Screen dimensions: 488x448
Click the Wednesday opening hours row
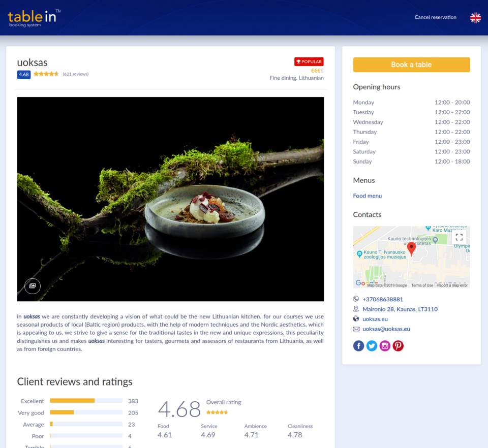point(411,122)
